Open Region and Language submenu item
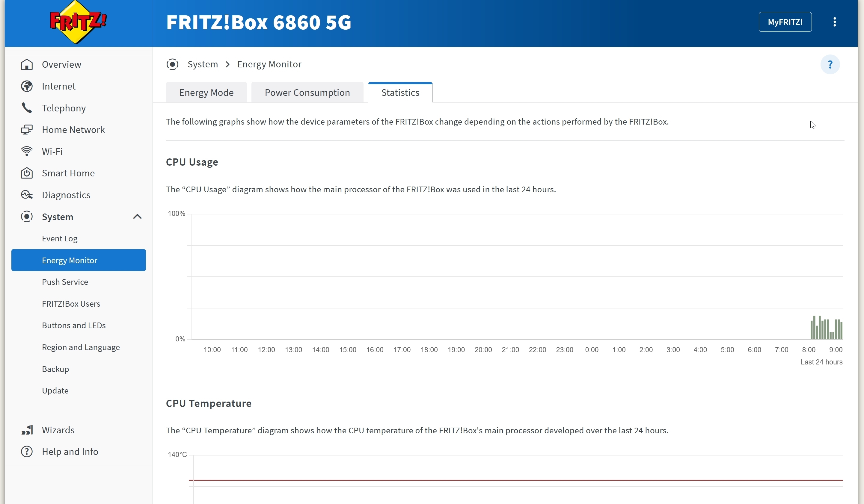 click(x=81, y=347)
